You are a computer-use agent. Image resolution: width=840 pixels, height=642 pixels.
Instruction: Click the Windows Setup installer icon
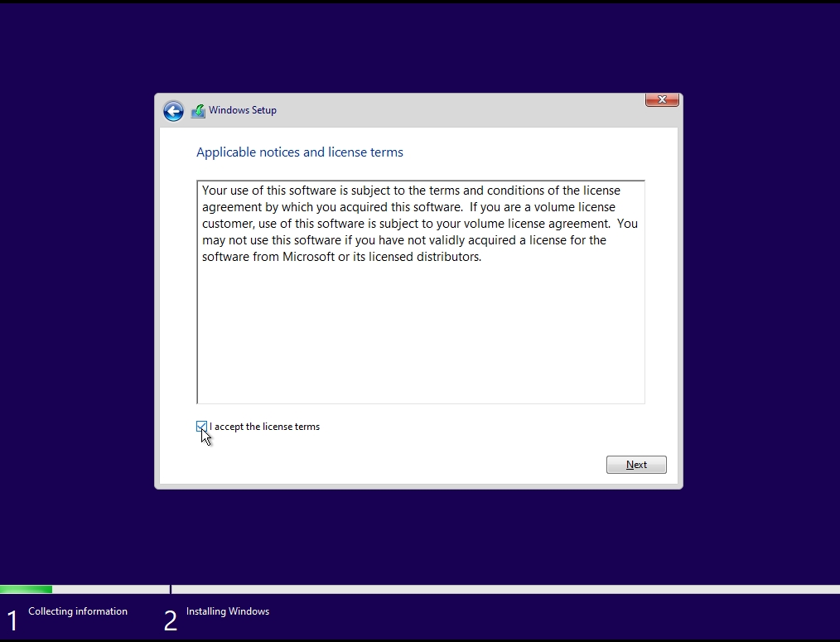point(198,111)
